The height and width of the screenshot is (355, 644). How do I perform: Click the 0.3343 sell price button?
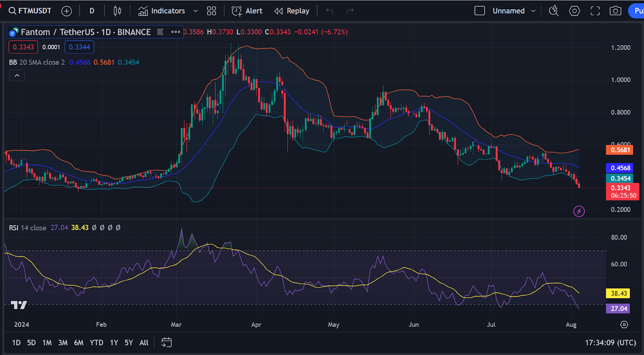pyautogui.click(x=23, y=47)
